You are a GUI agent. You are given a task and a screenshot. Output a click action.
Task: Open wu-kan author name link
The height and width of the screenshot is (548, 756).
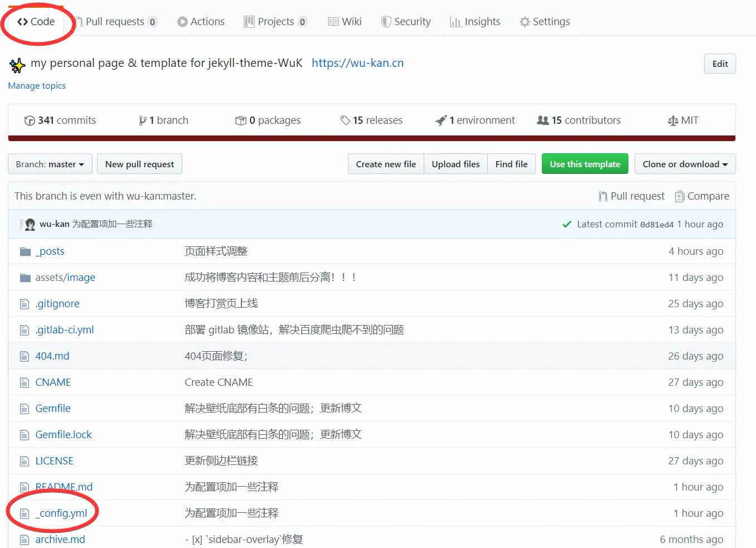coord(55,224)
